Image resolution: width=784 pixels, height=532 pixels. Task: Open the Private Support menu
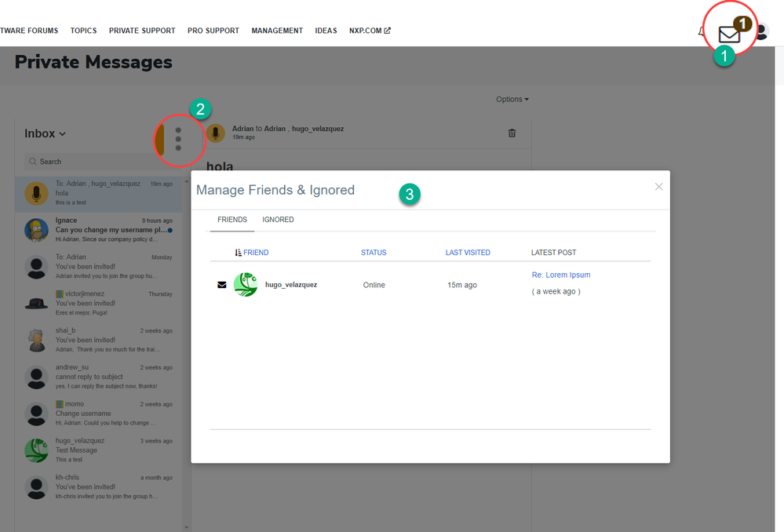(x=142, y=31)
